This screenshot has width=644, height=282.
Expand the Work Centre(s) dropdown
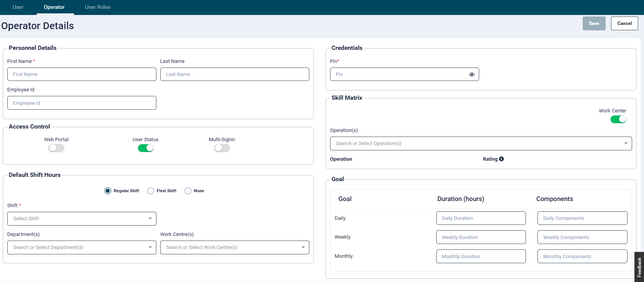click(235, 247)
